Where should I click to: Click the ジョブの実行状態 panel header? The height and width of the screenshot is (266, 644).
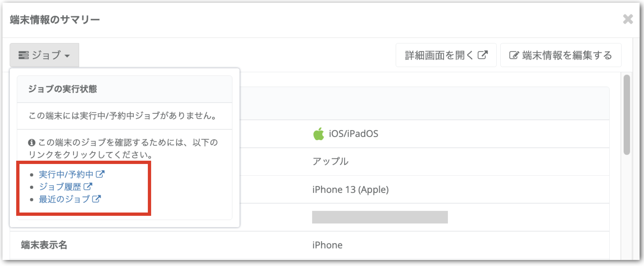click(125, 89)
